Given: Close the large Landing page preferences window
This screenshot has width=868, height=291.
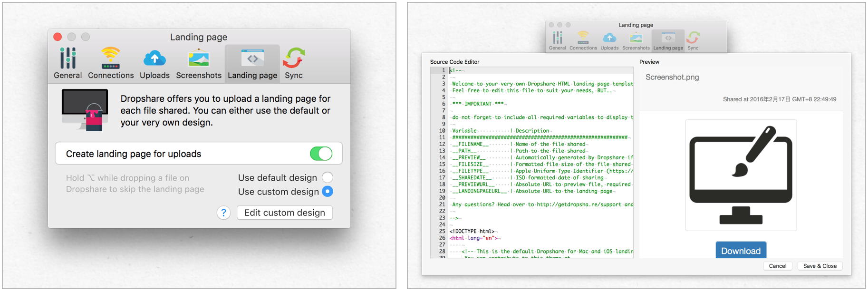Looking at the screenshot, I should pyautogui.click(x=58, y=37).
